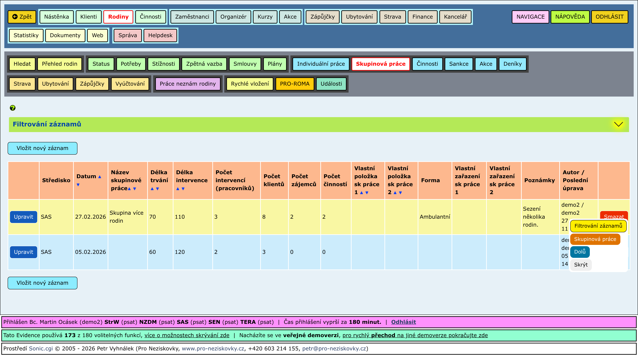Image resolution: width=638 pixels, height=364 pixels.
Task: Edit the 27.02.2026 record with Upravit
Action: (24, 217)
